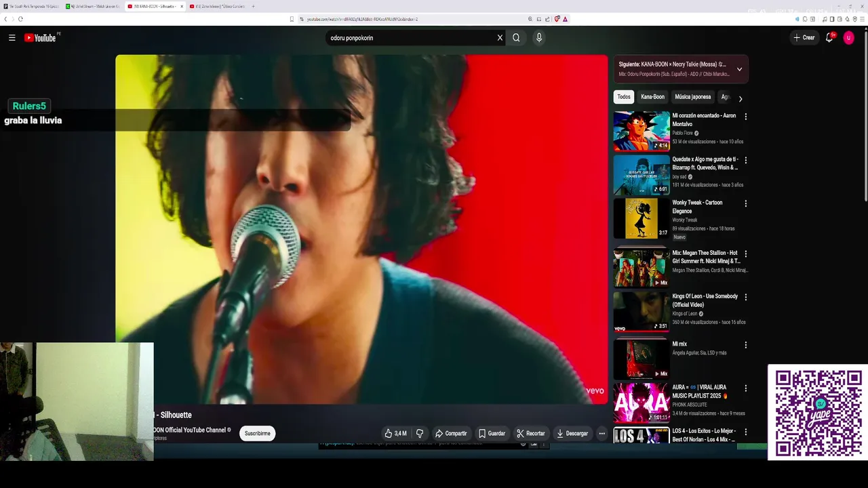Dislike the video with thumbs down
868x488 pixels.
coord(420,433)
